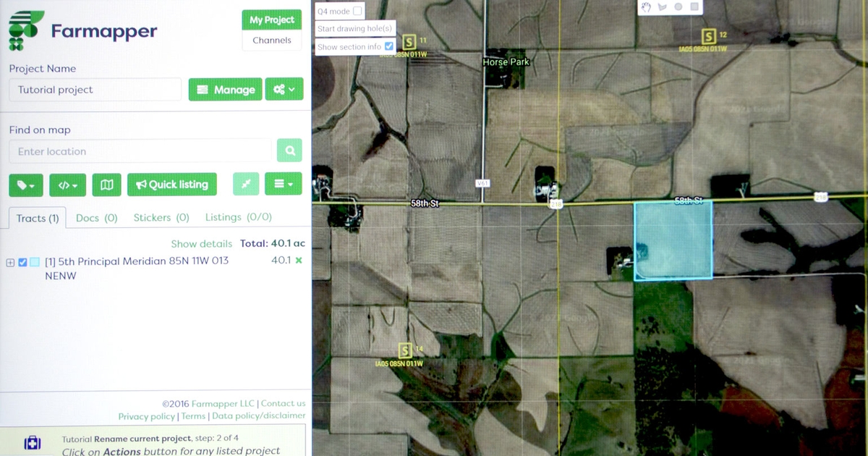
Task: Uncheck the 5th Principal Meridian tract checkbox
Action: pyautogui.click(x=22, y=262)
